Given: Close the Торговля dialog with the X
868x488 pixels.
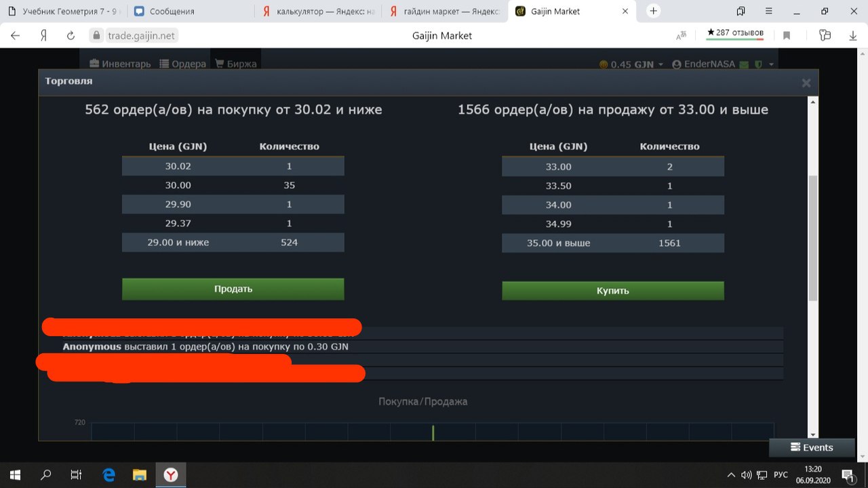Looking at the screenshot, I should point(806,83).
